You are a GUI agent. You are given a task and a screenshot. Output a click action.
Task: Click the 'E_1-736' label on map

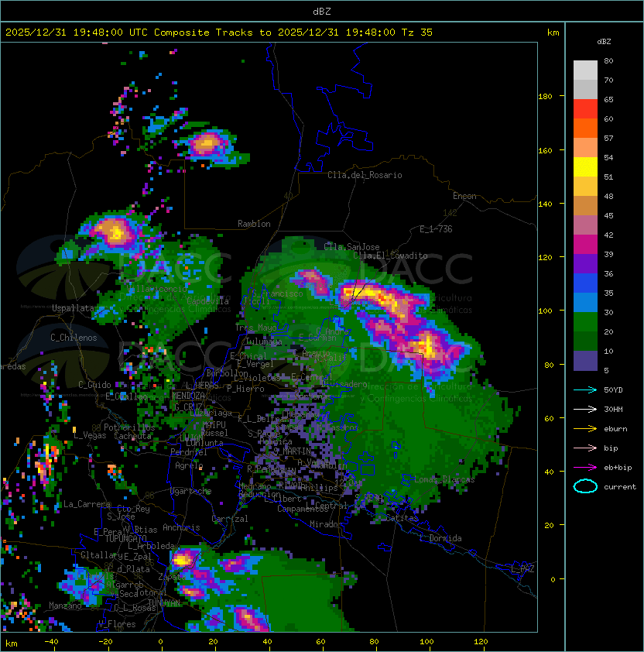[436, 229]
